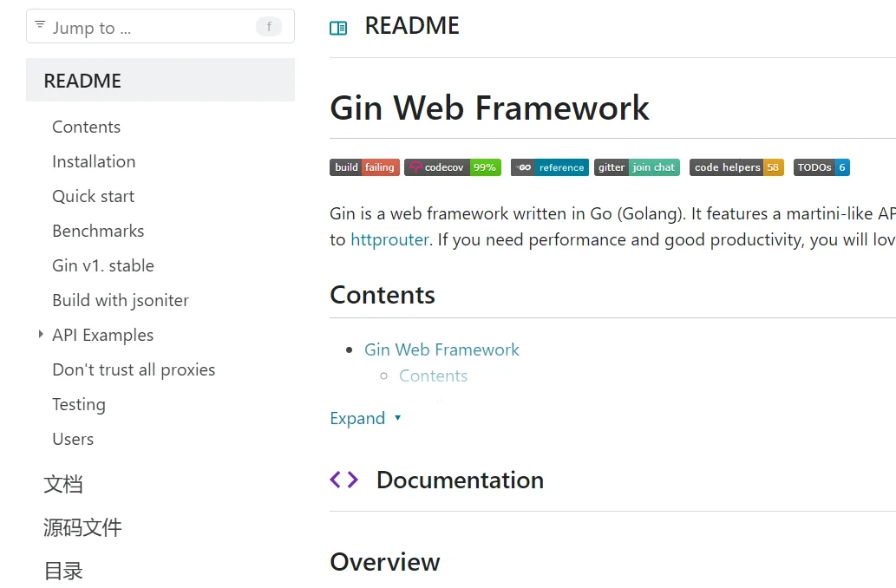Follow the httprouter link

click(389, 239)
